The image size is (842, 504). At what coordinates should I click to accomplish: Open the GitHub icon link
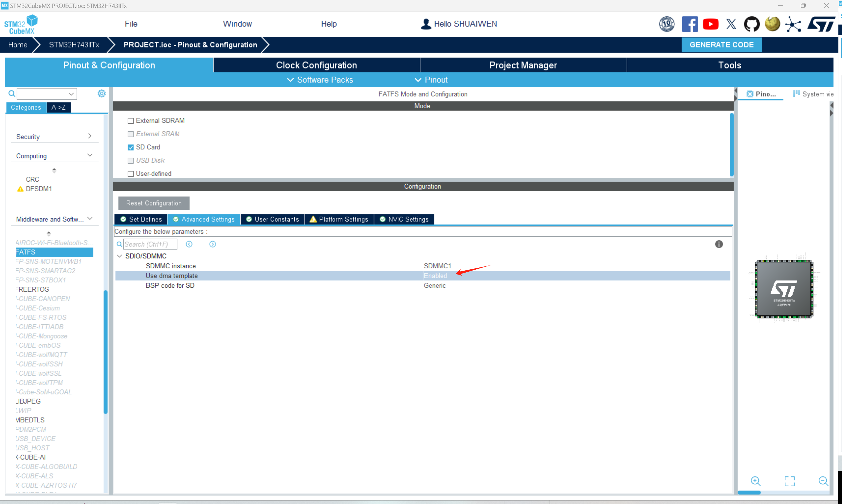pos(751,24)
